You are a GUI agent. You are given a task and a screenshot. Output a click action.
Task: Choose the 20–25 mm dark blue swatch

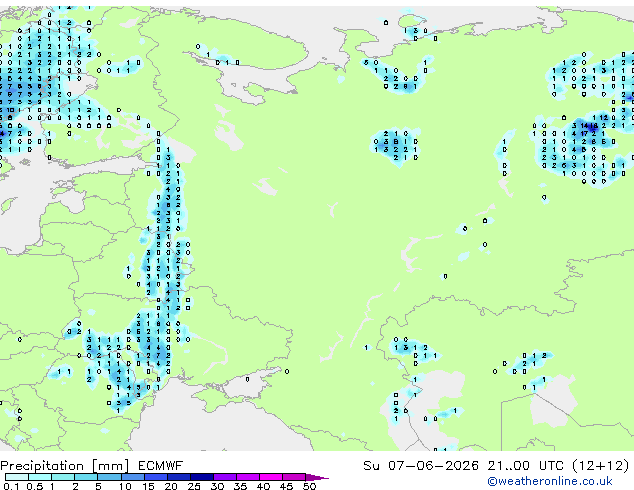click(x=179, y=477)
